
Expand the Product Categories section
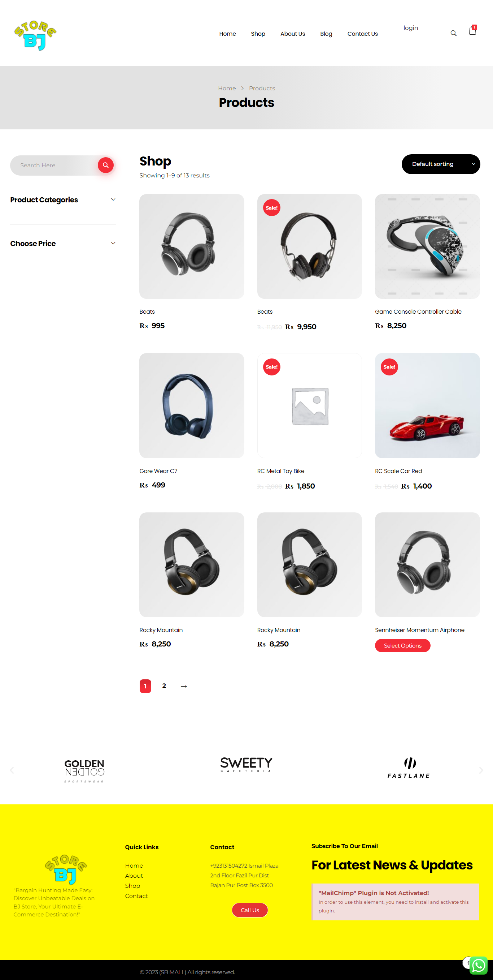click(63, 200)
